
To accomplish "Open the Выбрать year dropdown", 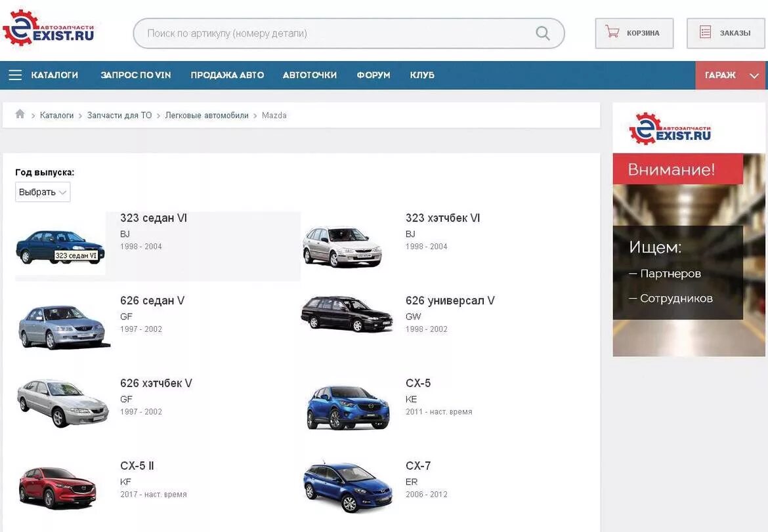I will point(43,192).
